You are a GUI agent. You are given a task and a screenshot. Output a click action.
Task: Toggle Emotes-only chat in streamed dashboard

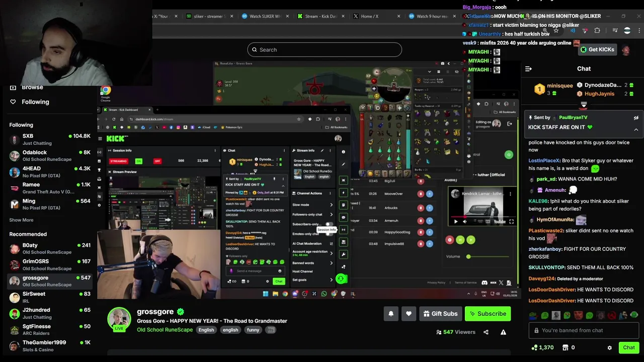329,233
